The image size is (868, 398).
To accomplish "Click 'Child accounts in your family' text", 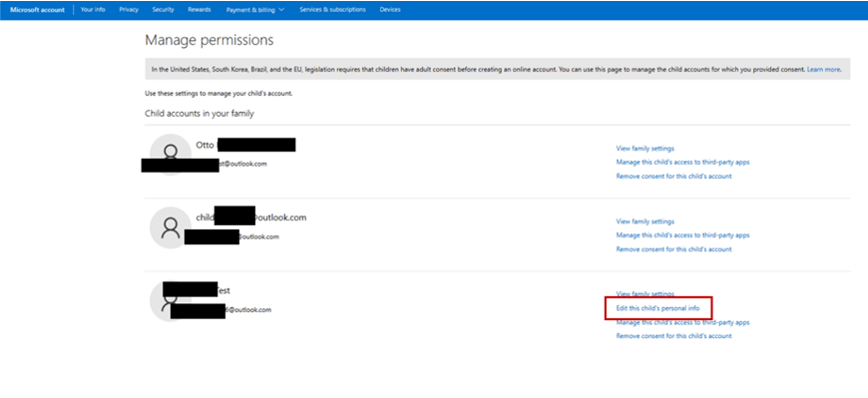I will pyautogui.click(x=200, y=114).
